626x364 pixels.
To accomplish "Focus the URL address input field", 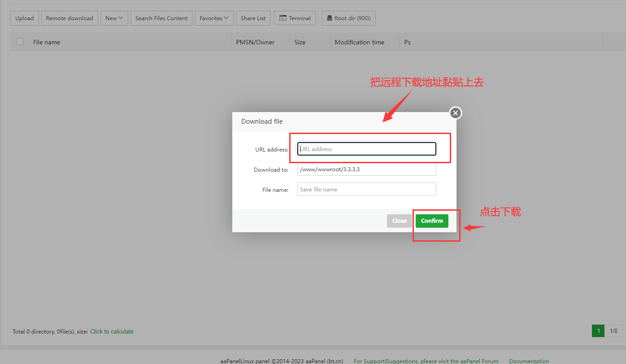I will point(366,149).
